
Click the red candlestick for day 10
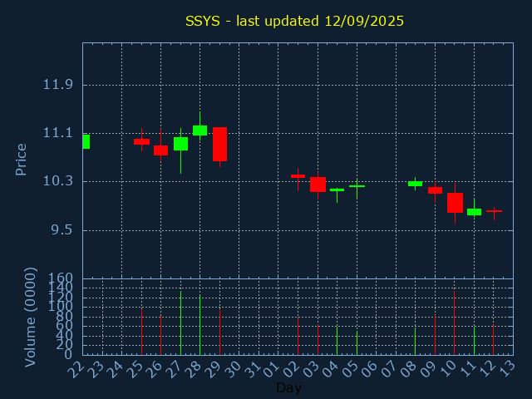click(455, 203)
